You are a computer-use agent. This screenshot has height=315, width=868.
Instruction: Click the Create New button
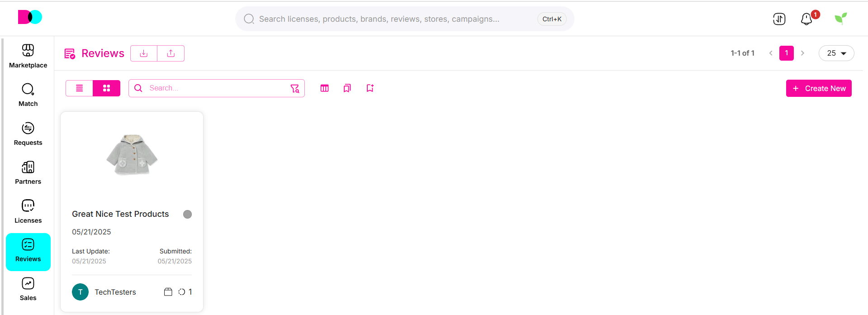tap(819, 88)
